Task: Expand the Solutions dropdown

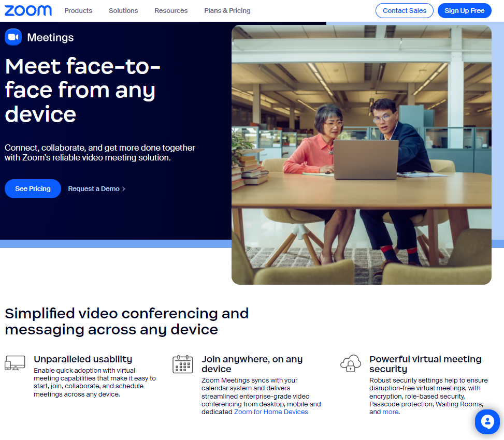Action: [x=123, y=10]
